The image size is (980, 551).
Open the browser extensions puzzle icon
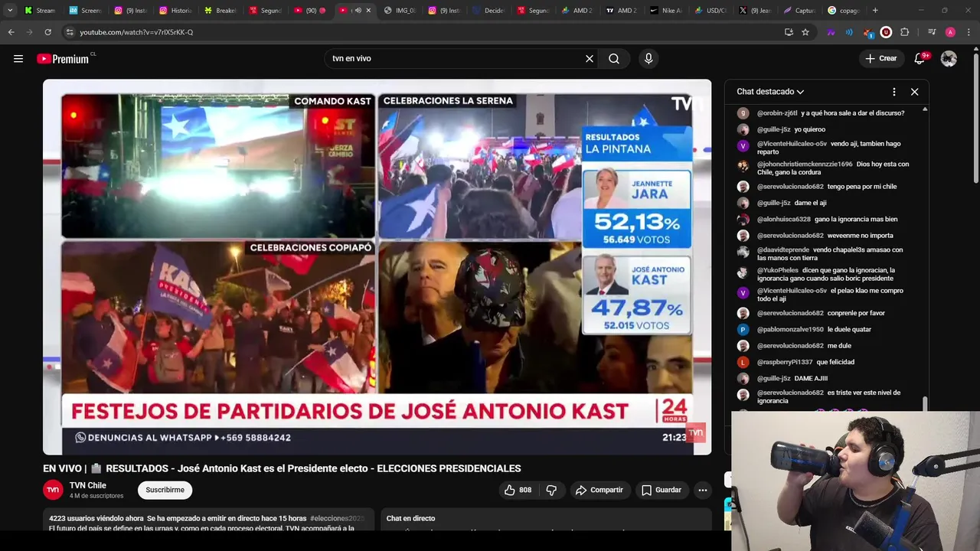pyautogui.click(x=904, y=32)
